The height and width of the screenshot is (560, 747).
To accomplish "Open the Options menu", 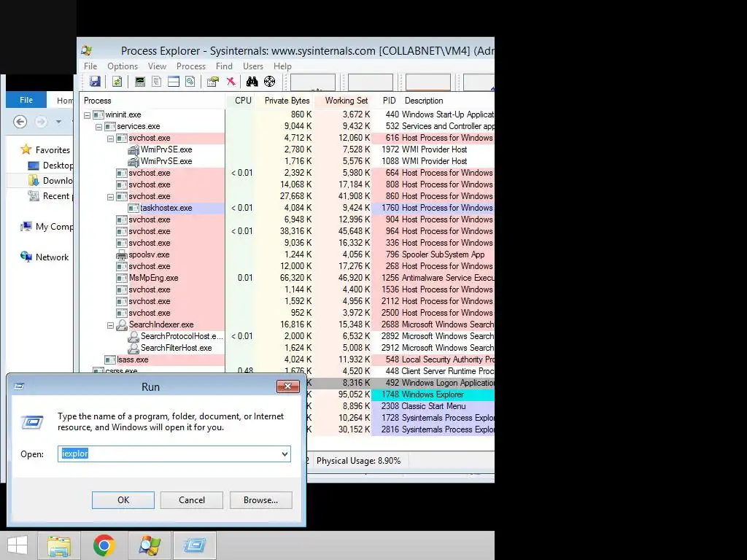I will click(123, 66).
